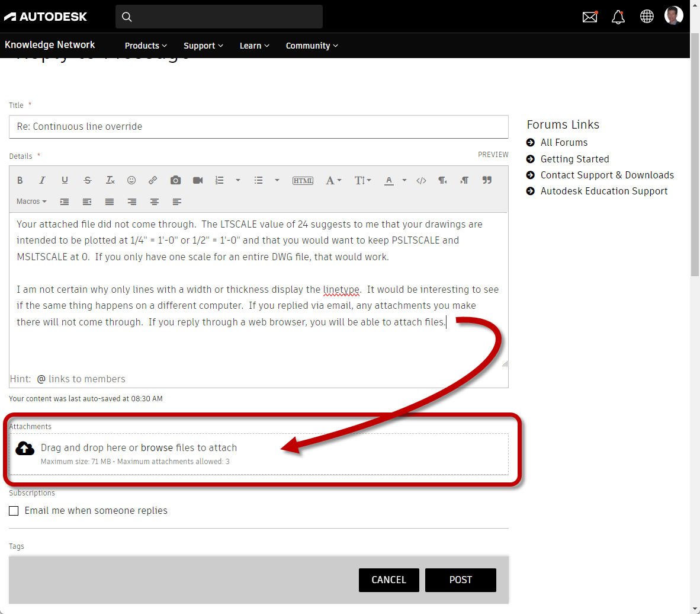Expand the numbered list style dropdown

[x=239, y=180]
